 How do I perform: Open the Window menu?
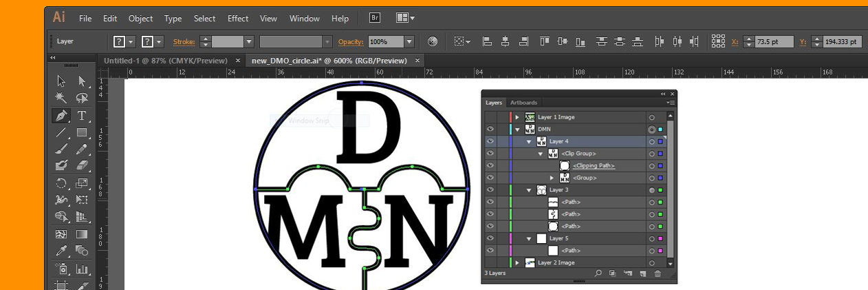coord(305,19)
